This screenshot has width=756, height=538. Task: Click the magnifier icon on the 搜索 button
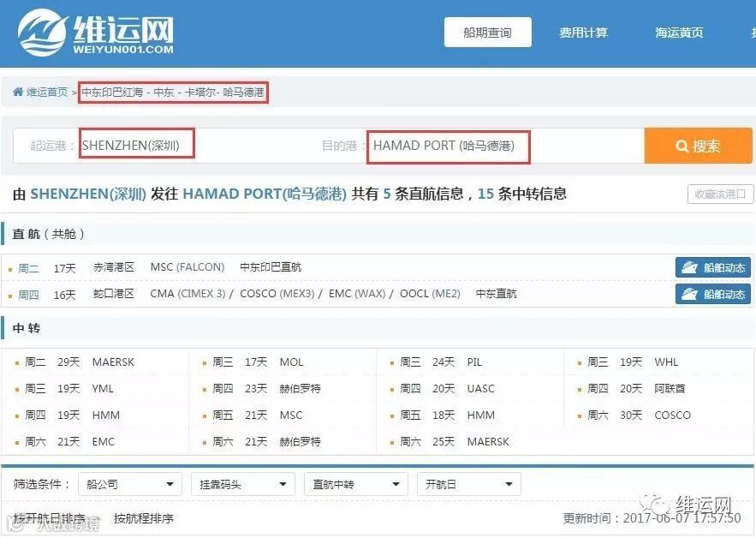[682, 146]
